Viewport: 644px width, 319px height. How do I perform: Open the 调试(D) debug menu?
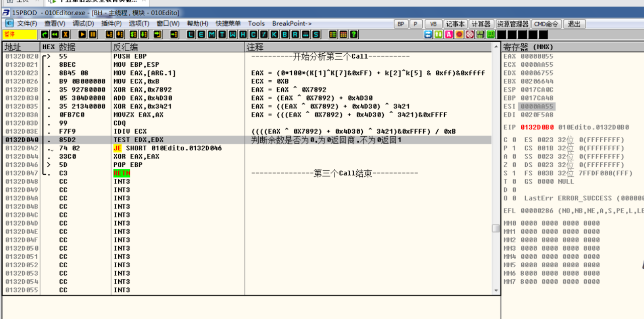pyautogui.click(x=83, y=24)
